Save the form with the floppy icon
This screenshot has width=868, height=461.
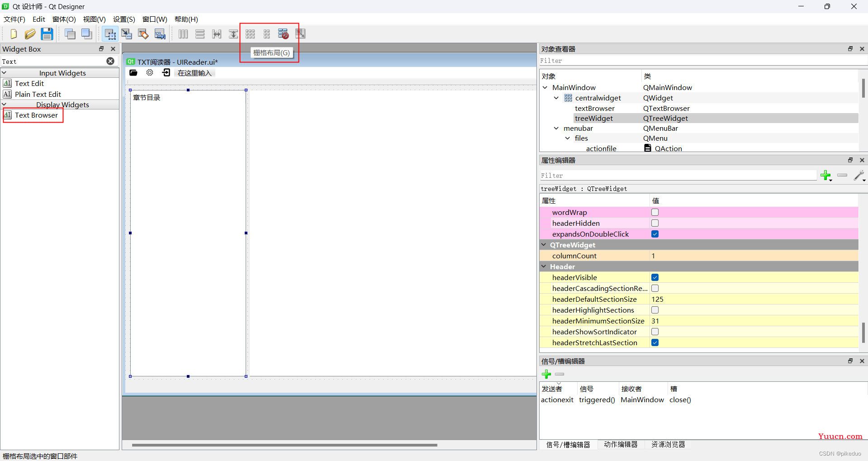(47, 34)
